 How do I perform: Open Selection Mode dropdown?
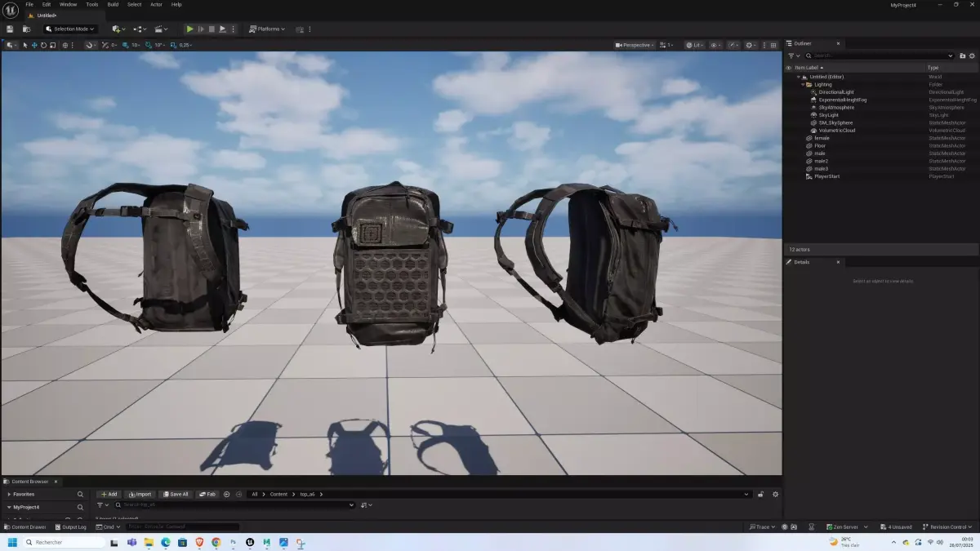70,29
